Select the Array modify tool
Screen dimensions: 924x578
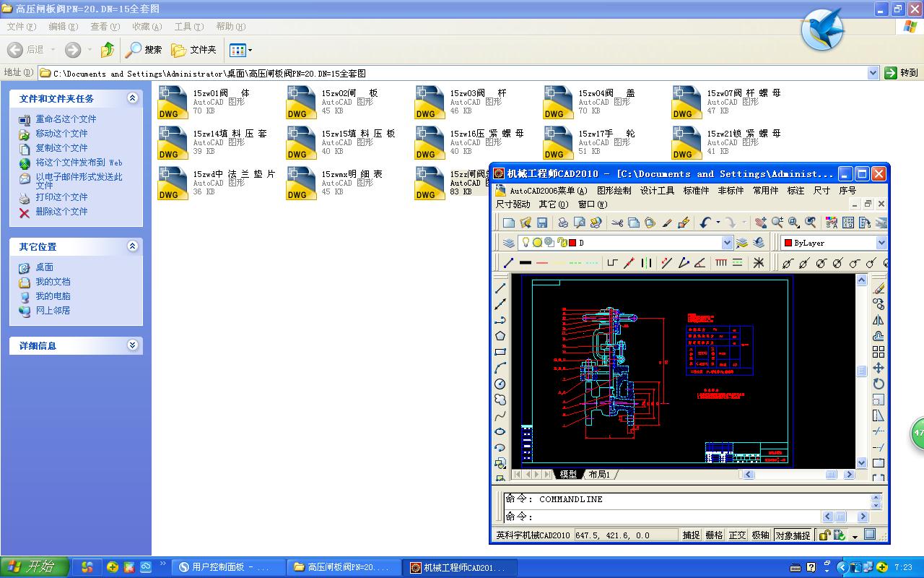coord(879,352)
